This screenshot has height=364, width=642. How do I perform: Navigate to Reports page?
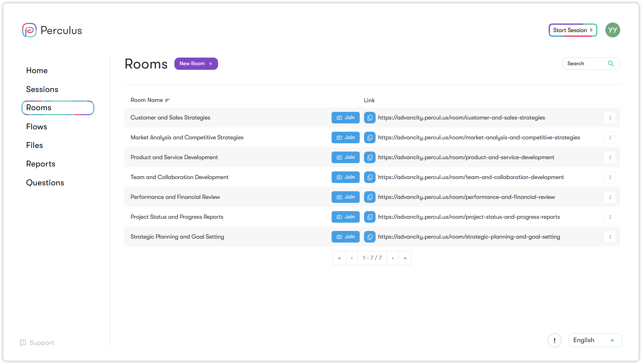click(40, 164)
